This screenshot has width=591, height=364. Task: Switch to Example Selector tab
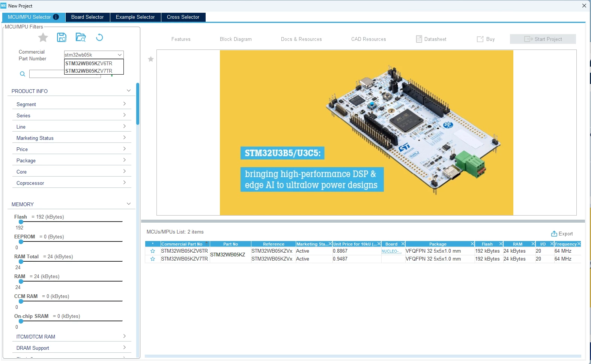(135, 17)
